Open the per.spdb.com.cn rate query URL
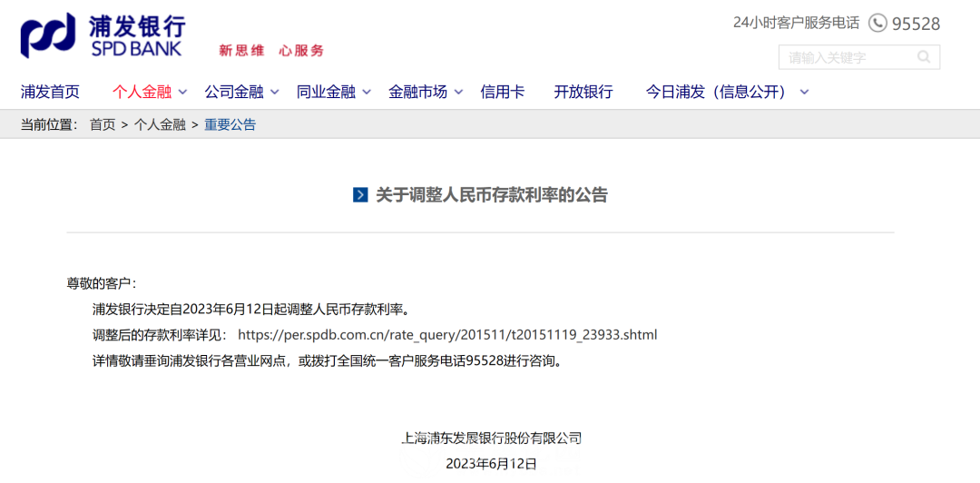 point(447,335)
